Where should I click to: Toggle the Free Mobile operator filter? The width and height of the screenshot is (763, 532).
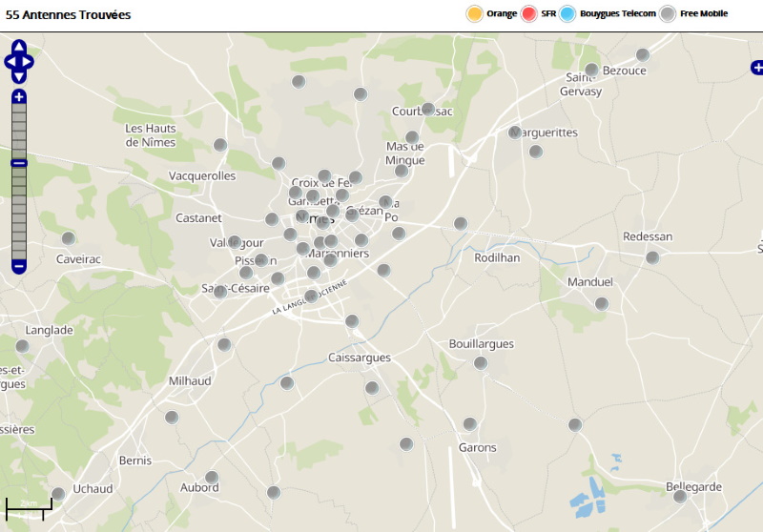point(669,13)
